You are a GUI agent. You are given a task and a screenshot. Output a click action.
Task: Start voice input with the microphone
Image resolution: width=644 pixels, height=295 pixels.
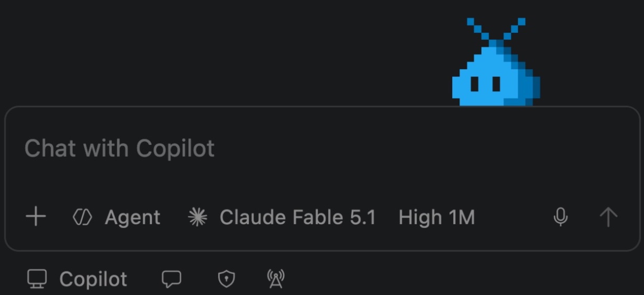(561, 217)
